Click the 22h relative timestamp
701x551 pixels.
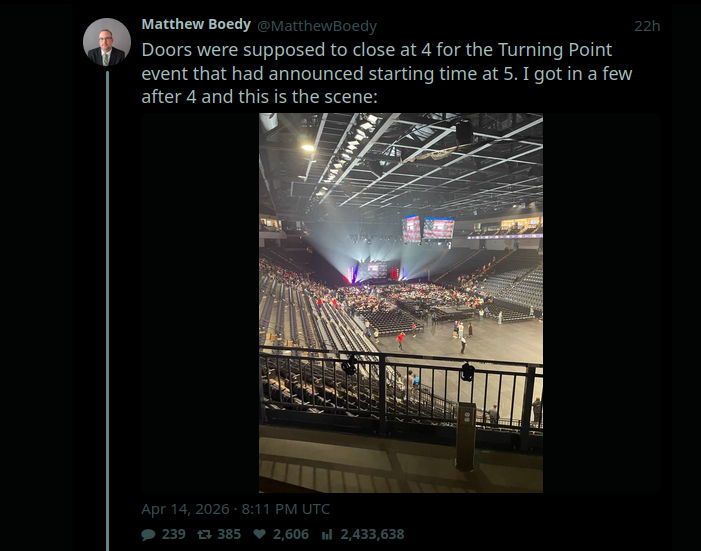(647, 25)
